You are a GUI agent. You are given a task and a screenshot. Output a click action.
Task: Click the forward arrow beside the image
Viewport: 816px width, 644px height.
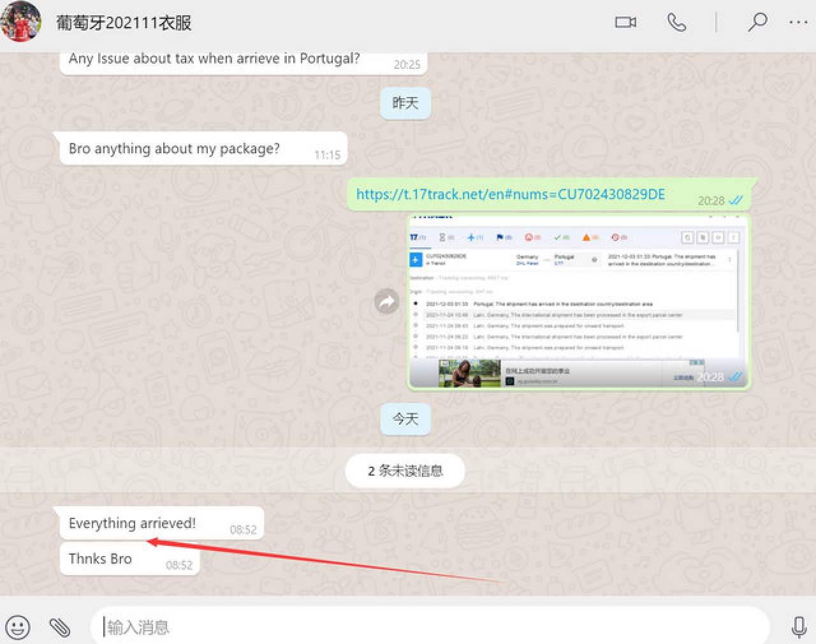(386, 302)
